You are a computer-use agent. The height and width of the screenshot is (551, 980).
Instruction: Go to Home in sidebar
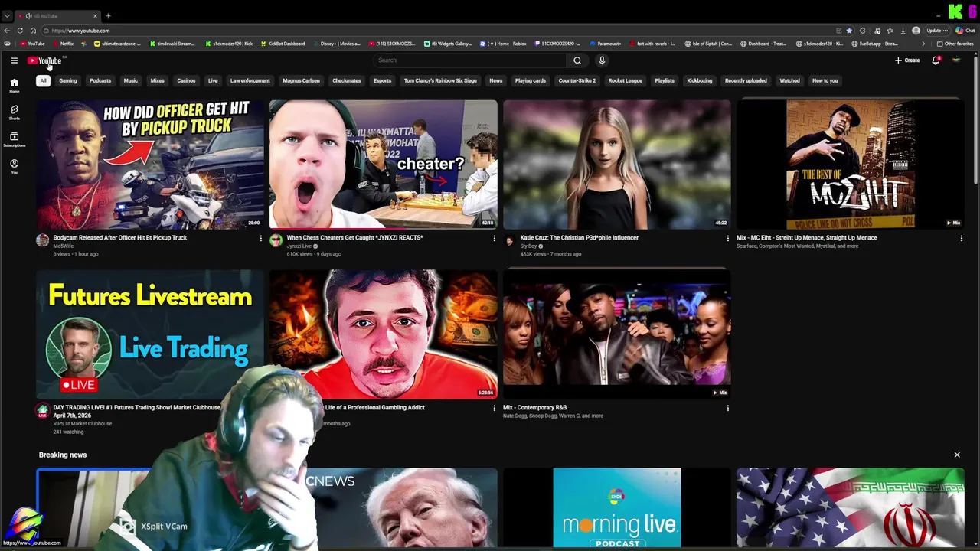coord(14,85)
